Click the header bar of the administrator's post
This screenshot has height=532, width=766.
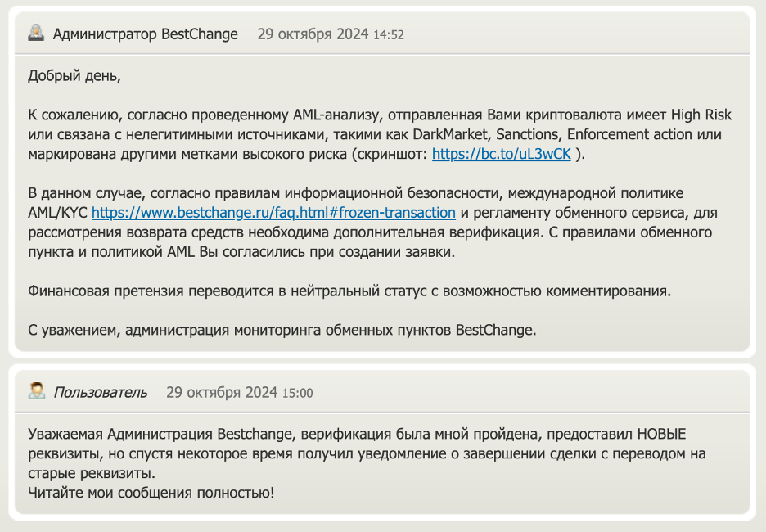382,34
